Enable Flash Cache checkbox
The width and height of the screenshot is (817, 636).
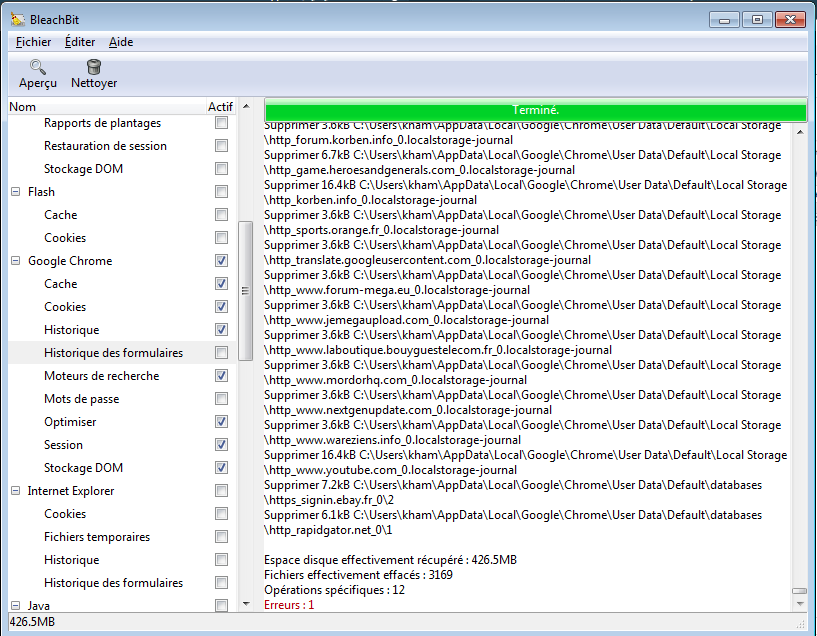click(x=221, y=215)
